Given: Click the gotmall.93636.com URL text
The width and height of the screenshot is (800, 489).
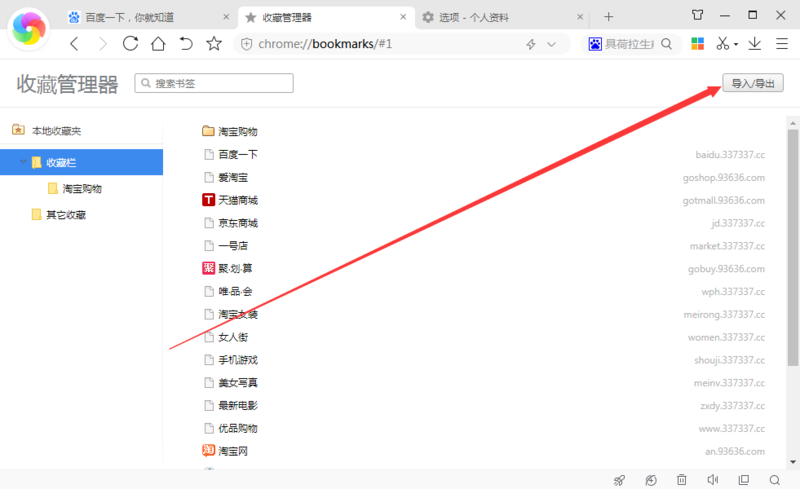Looking at the screenshot, I should [x=723, y=201].
